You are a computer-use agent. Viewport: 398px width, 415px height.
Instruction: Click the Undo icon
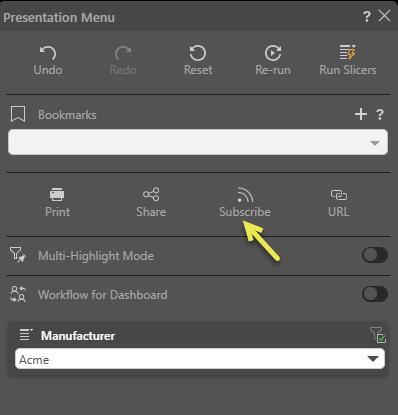pos(48,53)
